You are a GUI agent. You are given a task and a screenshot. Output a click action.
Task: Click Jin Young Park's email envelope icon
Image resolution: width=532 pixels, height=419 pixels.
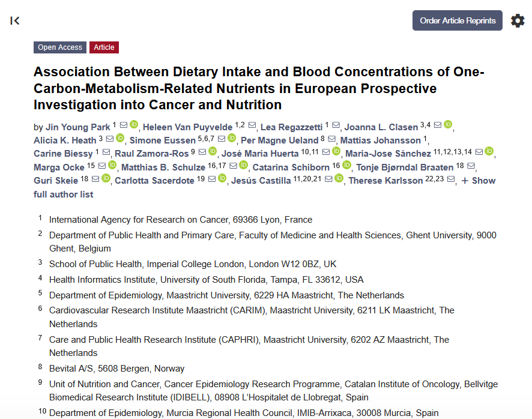pos(123,125)
